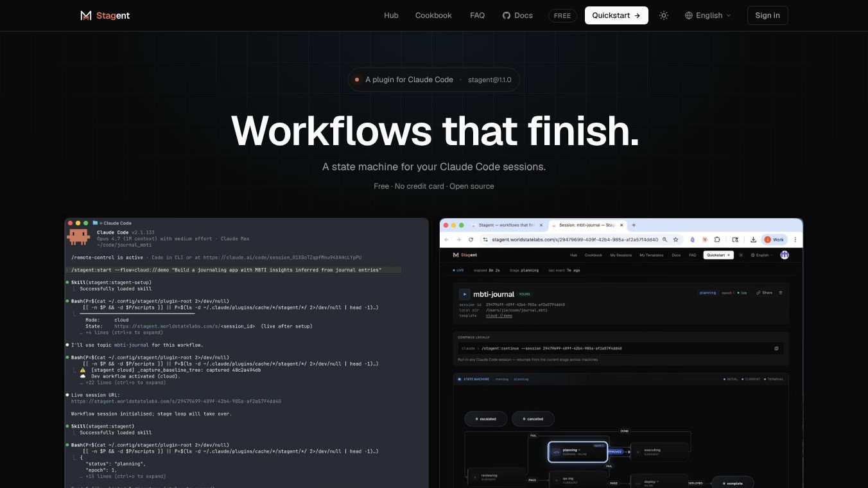Click the Claude Code pixel mascot in terminal
This screenshot has width=868, height=488.
(x=78, y=236)
